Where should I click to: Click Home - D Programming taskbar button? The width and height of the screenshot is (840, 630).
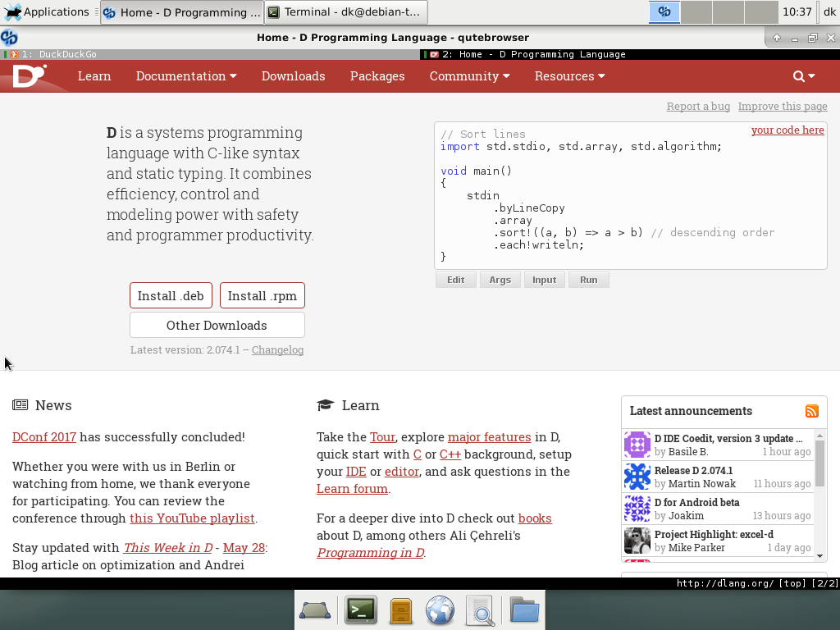click(x=182, y=11)
